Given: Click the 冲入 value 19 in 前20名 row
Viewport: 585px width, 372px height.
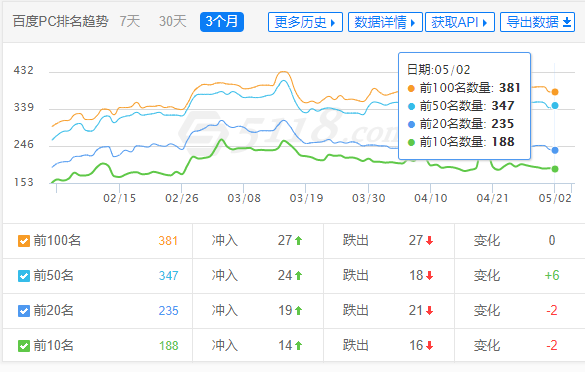Looking at the screenshot, I should (x=285, y=310).
